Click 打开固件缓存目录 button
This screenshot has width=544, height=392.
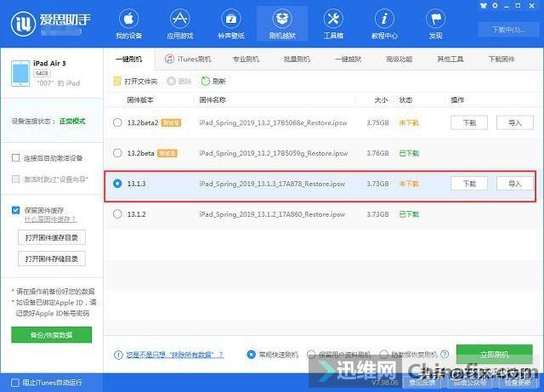click(52, 238)
